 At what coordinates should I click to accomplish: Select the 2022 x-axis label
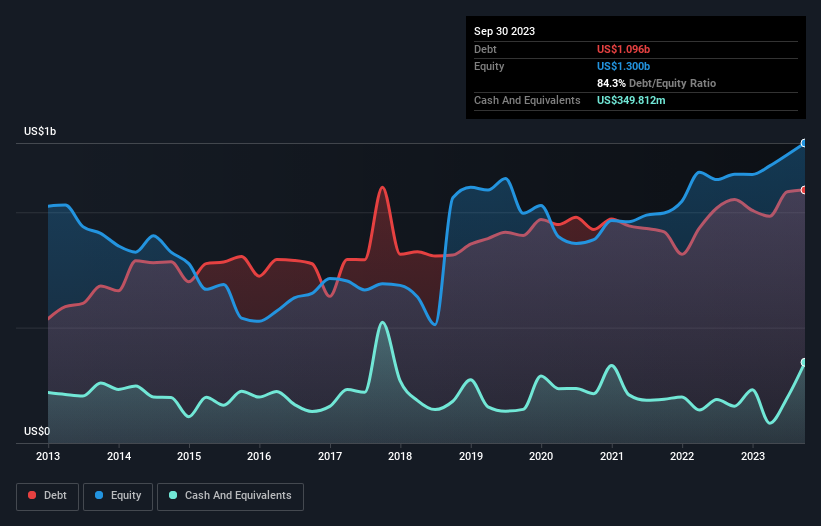[682, 456]
